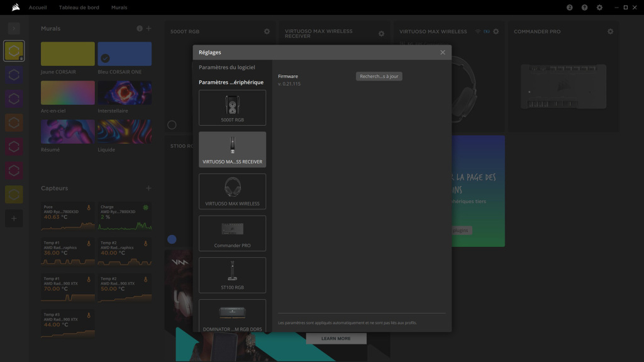
Task: Open Virtuoso Max Wireless Receiver card gear
Action: 382,34
